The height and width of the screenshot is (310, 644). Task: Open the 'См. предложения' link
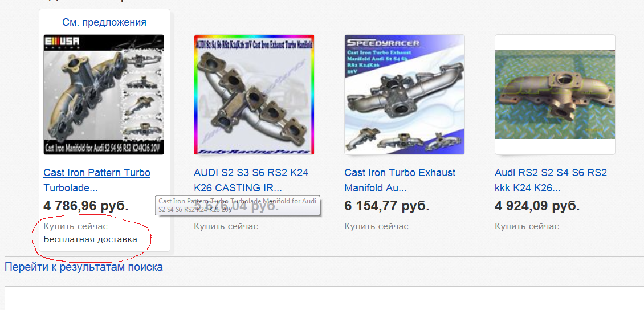click(x=104, y=22)
